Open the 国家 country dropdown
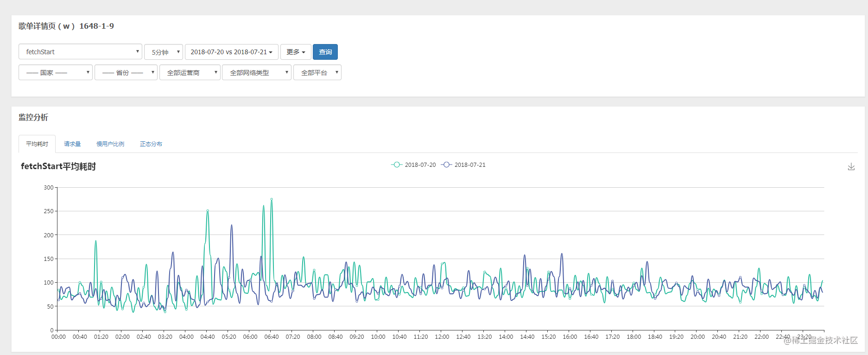 pyautogui.click(x=56, y=72)
